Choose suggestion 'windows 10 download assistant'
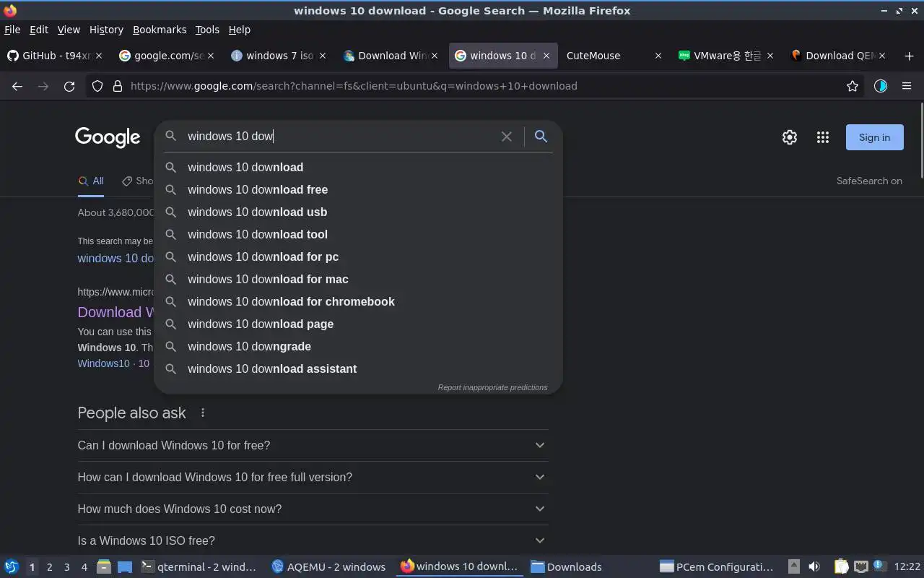 [x=358, y=368]
